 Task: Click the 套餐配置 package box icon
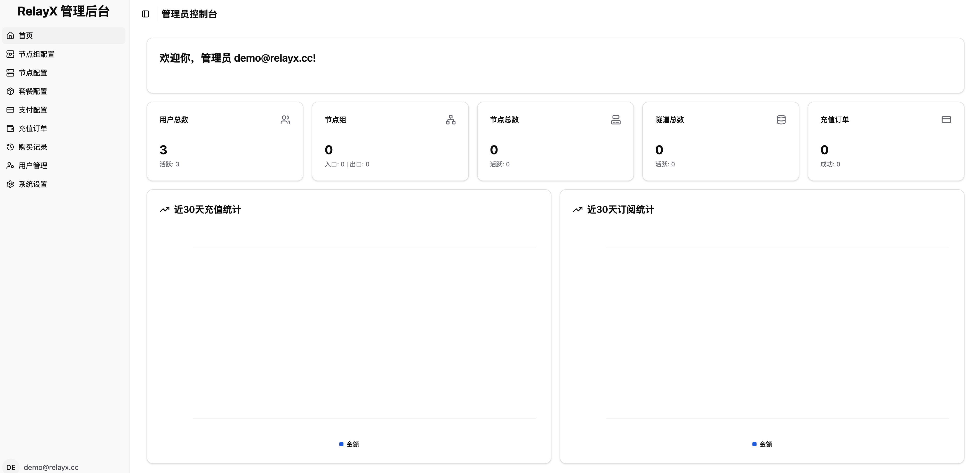10,91
